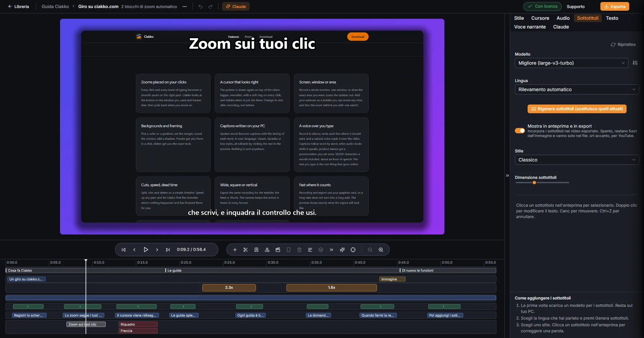Image resolution: width=644 pixels, height=338 pixels.
Task: Click the text lines icon in the toolbar
Action: 310,250
